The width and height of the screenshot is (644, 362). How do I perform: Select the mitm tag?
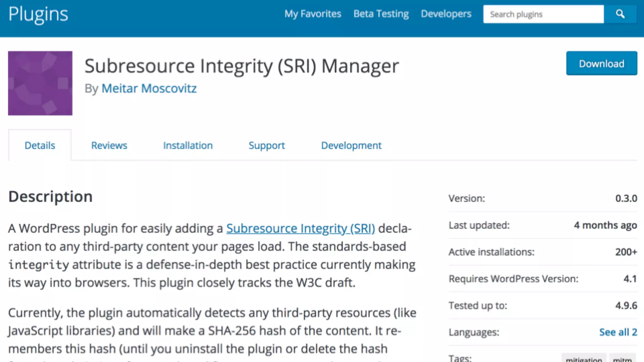coord(622,359)
